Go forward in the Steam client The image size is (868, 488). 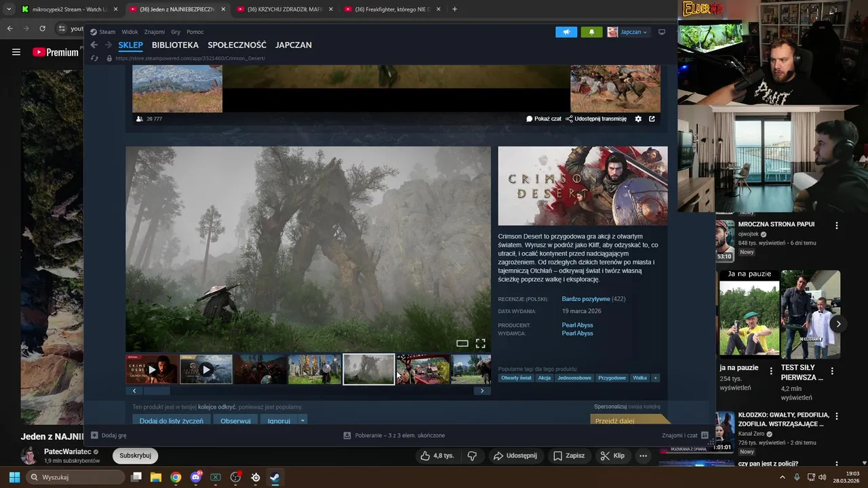(108, 45)
